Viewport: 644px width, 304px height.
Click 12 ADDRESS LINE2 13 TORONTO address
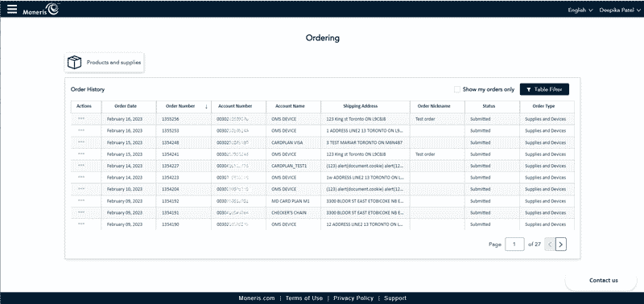click(x=365, y=224)
